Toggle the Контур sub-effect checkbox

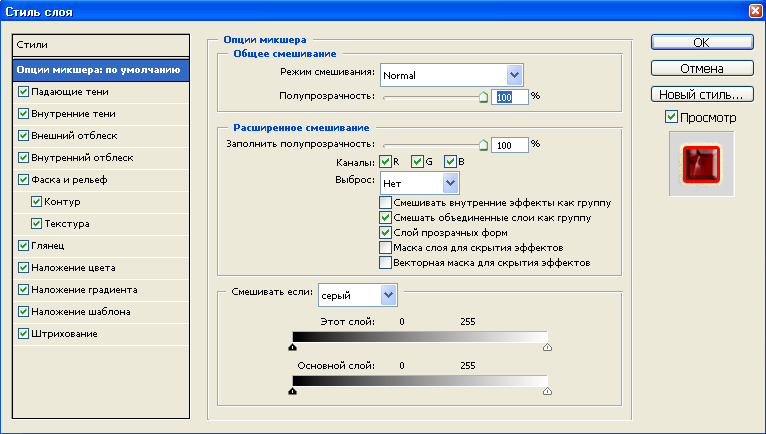click(36, 201)
